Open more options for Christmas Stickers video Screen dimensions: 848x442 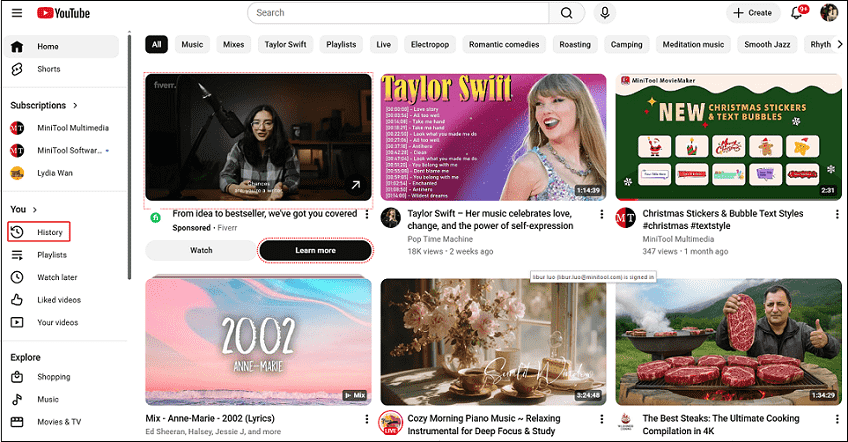coord(837,214)
